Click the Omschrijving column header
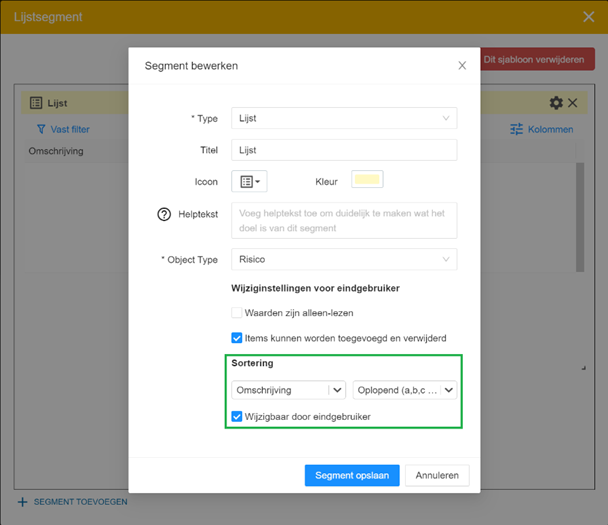The image size is (608, 525). 56,151
